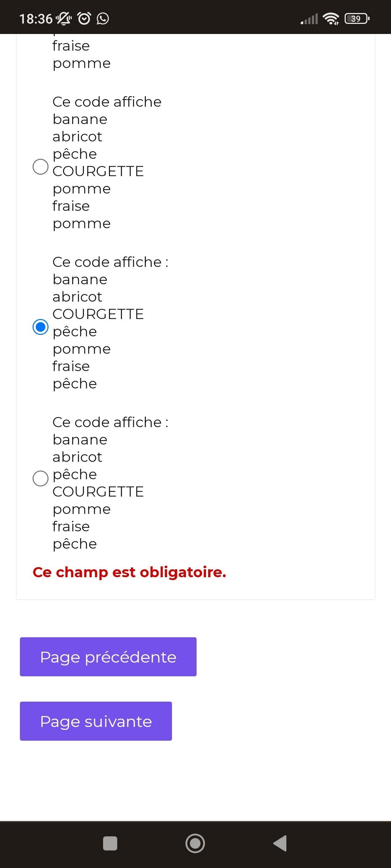Tap the 'Ce code affiche' heading without colon
This screenshot has height=868, width=391.
pos(107,102)
